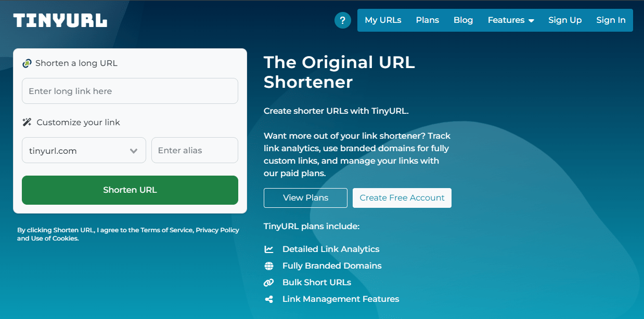644x319 pixels.
Task: Click the Link Management Features text
Action: [x=341, y=299]
